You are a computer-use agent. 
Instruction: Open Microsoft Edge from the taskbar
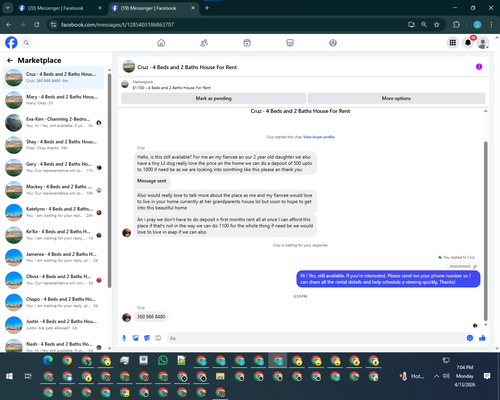(x=48, y=360)
